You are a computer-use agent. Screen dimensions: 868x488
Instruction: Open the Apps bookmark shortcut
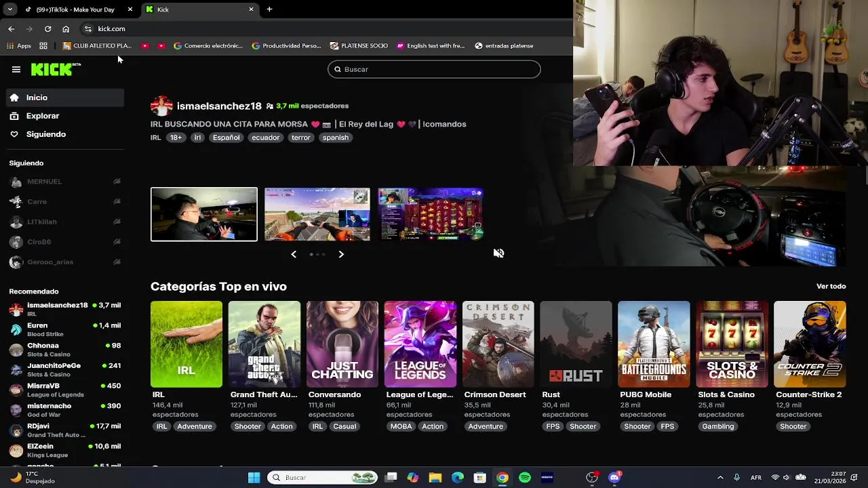[x=19, y=46]
